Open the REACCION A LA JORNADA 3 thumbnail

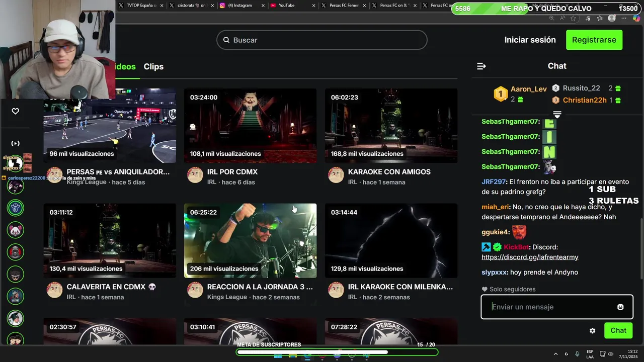coord(251,240)
